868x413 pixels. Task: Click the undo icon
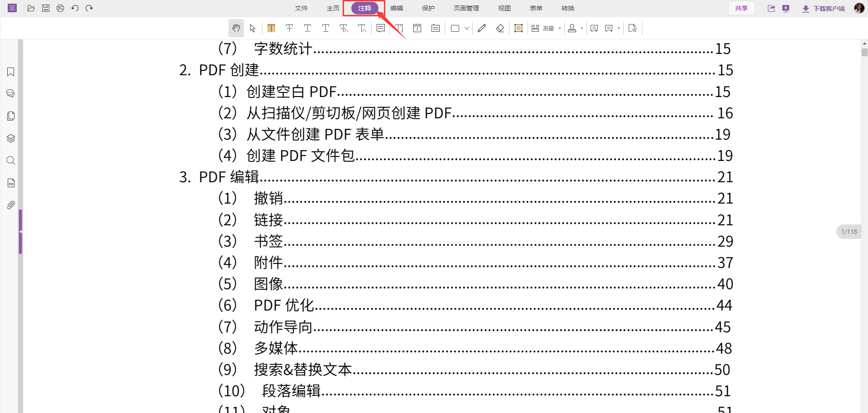(x=74, y=8)
